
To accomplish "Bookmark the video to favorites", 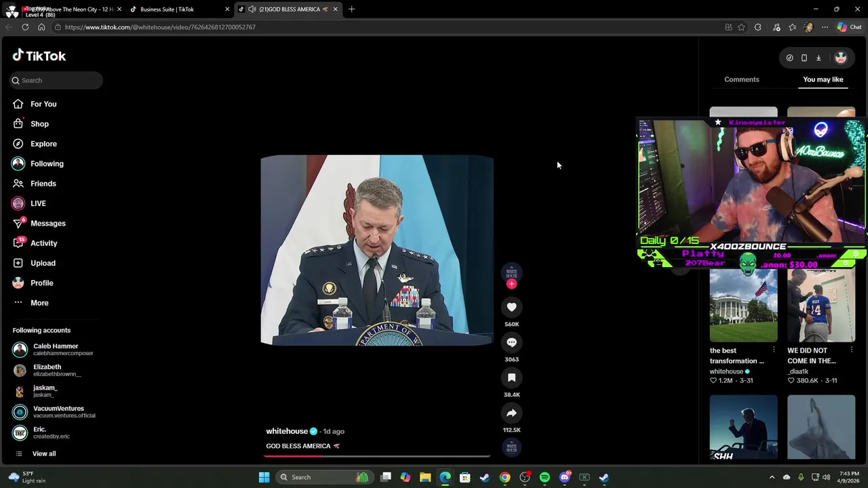I will point(511,378).
